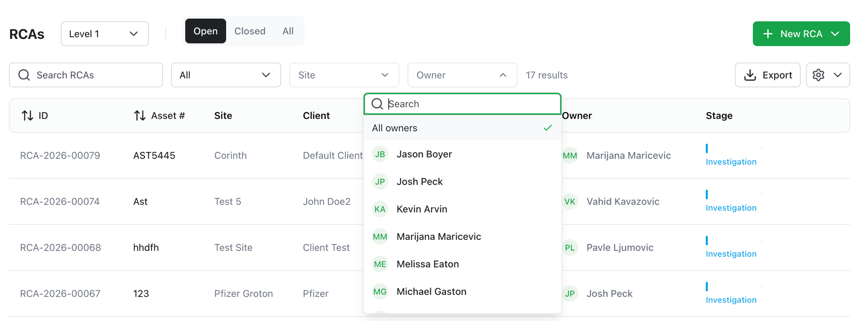
Task: Select Kevin Arvin in the owner list
Action: (463, 209)
